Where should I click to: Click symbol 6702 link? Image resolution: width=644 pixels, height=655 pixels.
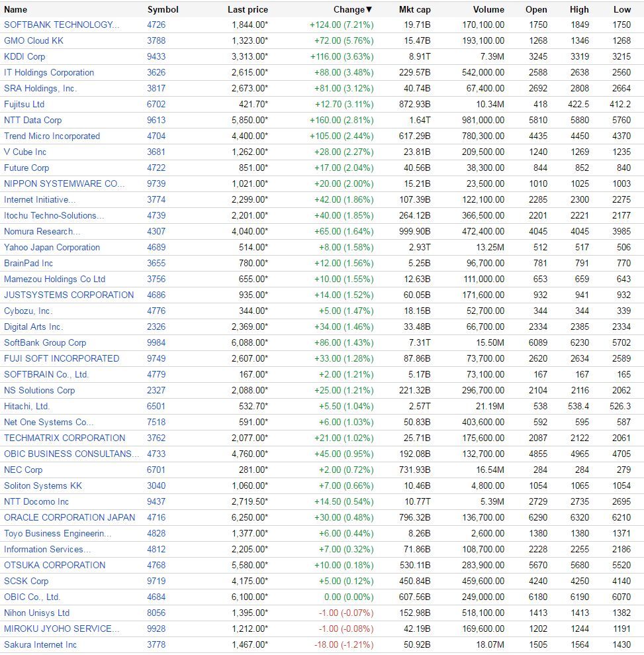click(x=156, y=104)
